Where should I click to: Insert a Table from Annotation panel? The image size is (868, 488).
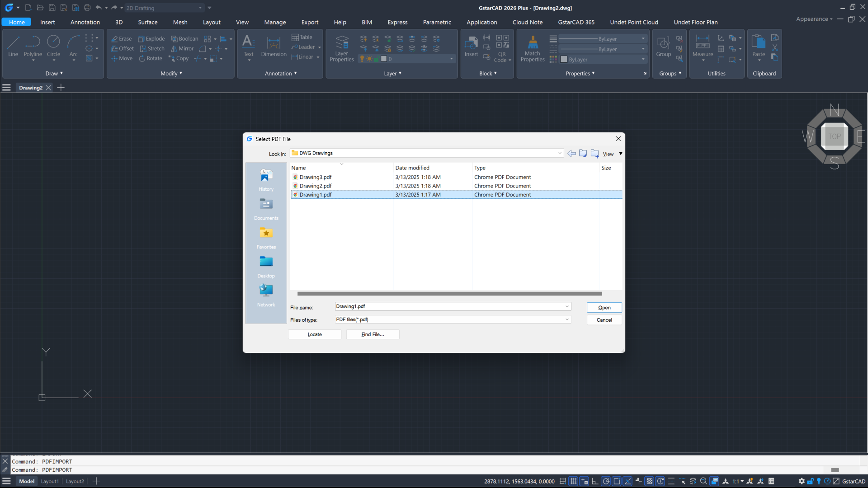(x=302, y=38)
